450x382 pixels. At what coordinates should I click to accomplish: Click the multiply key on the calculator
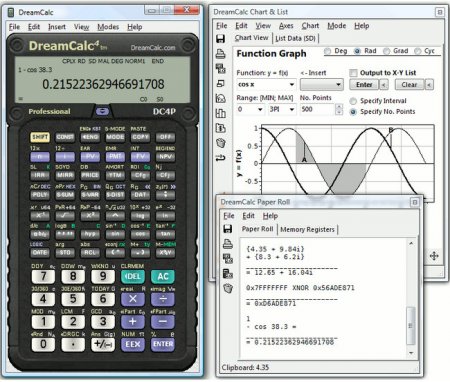click(133, 299)
